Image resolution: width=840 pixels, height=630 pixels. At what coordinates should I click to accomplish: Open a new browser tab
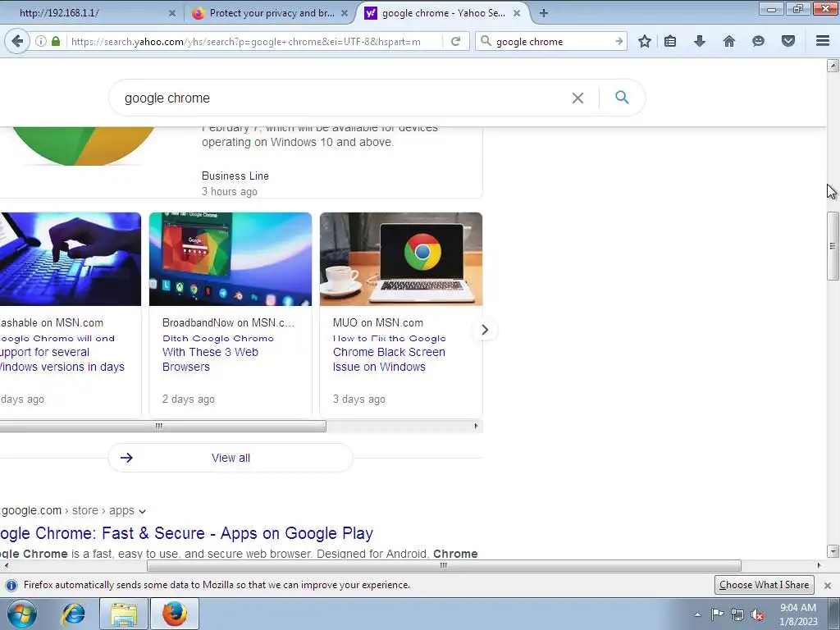click(x=544, y=13)
